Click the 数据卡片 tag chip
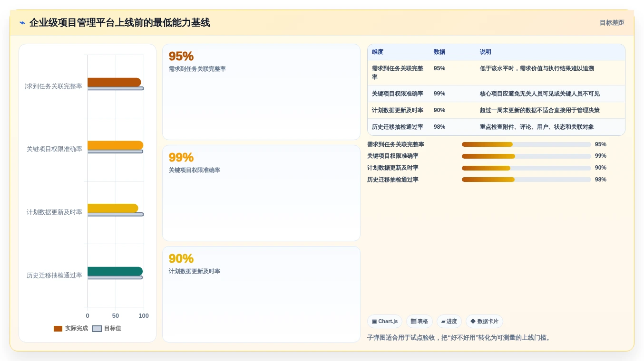The width and height of the screenshot is (644, 361). (x=484, y=322)
